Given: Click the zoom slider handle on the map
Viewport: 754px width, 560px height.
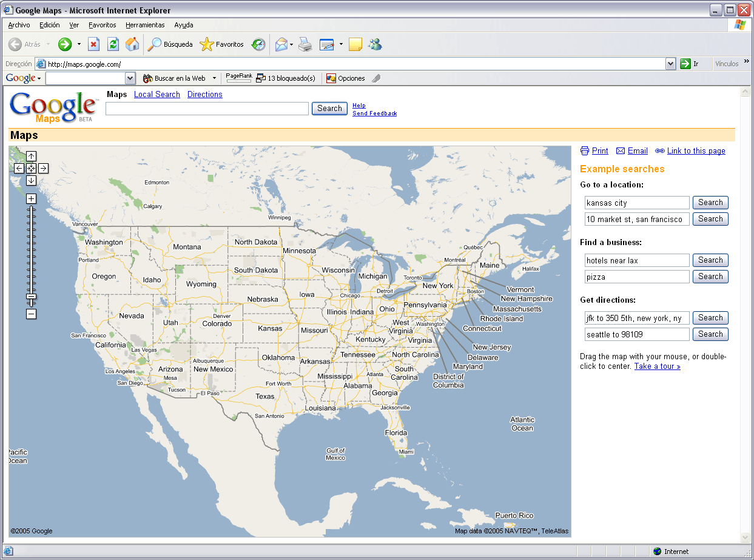Looking at the screenshot, I should pos(32,297).
